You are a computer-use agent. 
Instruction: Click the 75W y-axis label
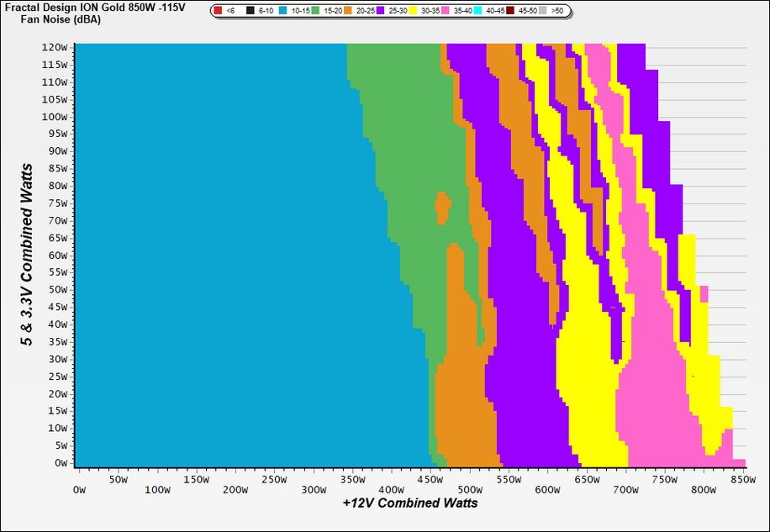tap(57, 203)
